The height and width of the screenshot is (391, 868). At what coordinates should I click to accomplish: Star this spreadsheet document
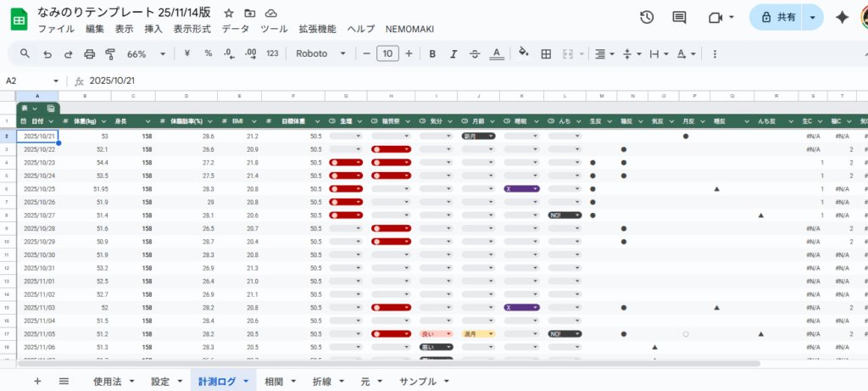click(229, 14)
